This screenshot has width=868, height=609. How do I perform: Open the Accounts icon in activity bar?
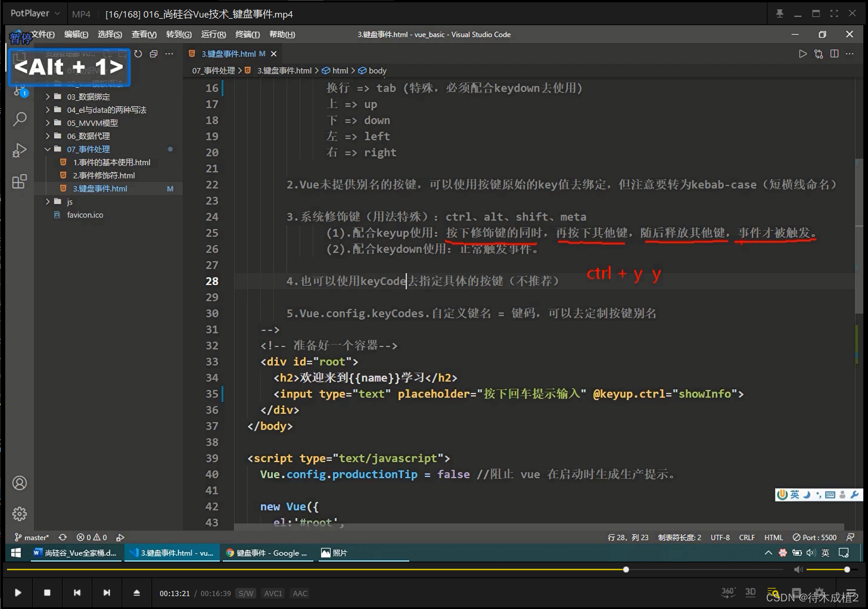(x=19, y=483)
